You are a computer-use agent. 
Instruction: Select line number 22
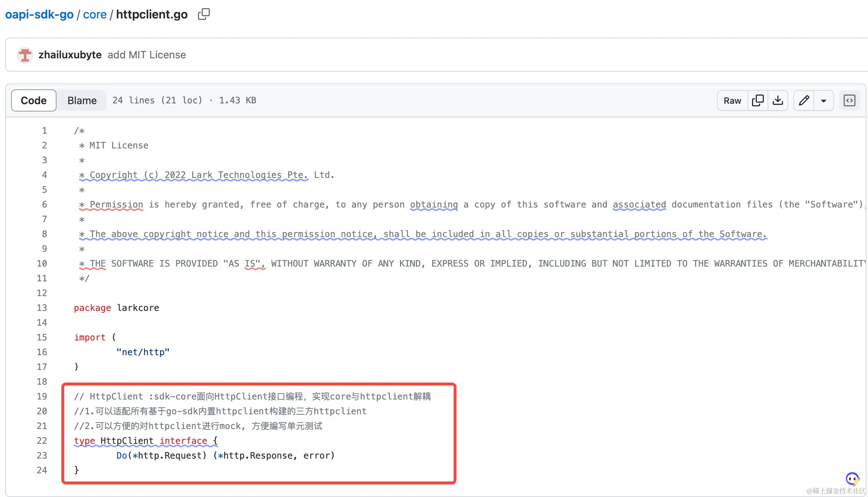click(42, 441)
